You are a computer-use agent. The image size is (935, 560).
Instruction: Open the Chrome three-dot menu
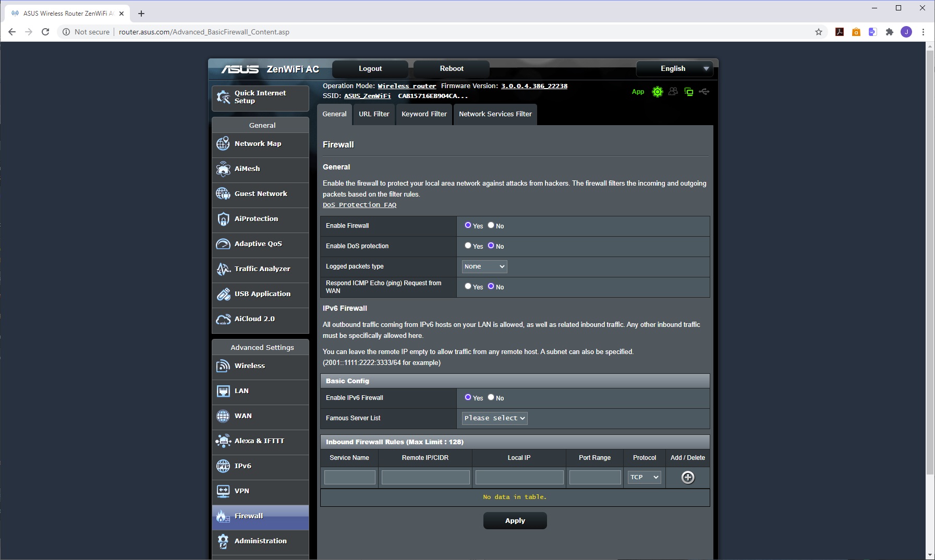(923, 32)
